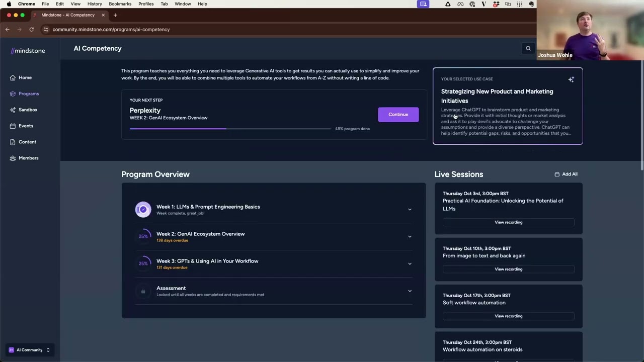Expand Week 1 LLMs & Prompt Engineering

[x=410, y=209]
